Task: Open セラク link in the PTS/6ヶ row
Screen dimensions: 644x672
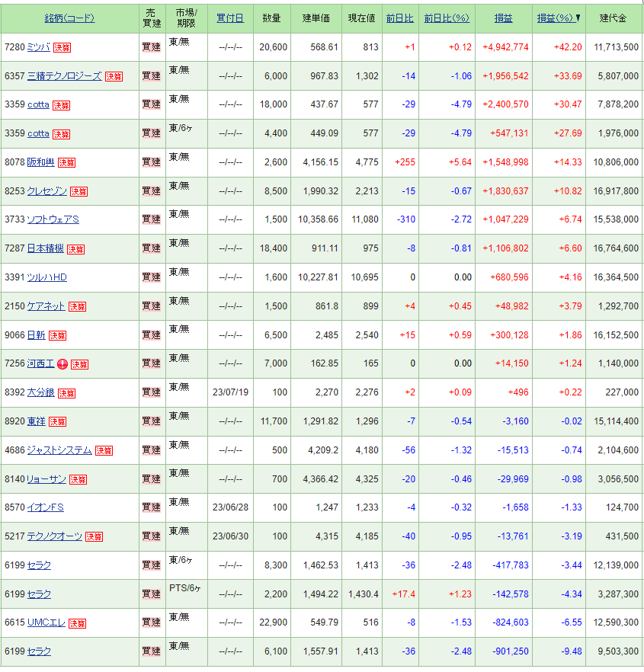Action: pyautogui.click(x=39, y=594)
